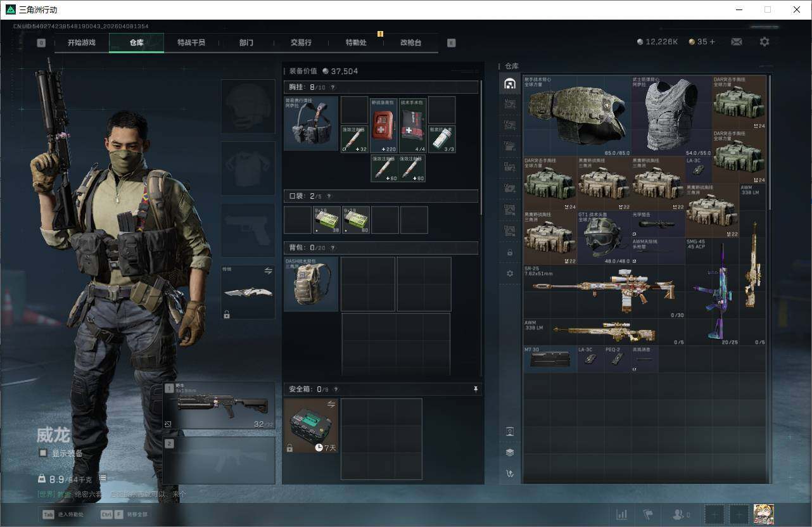Click the stacked layers icon in stash sidebar
Image resolution: width=812 pixels, height=527 pixels.
point(510,452)
